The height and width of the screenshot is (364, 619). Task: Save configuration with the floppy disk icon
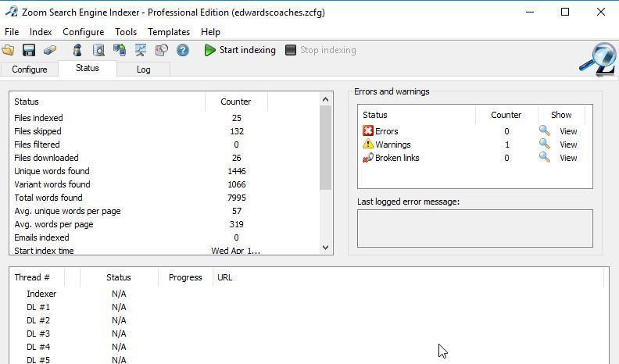coord(29,50)
